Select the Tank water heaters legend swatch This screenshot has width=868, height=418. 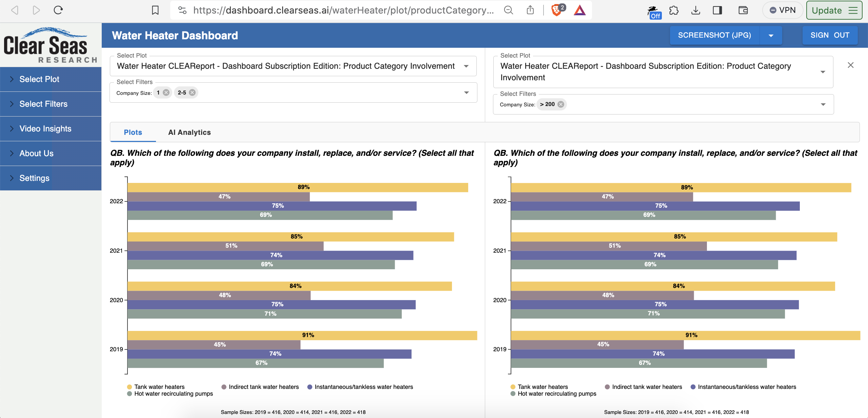click(x=129, y=387)
